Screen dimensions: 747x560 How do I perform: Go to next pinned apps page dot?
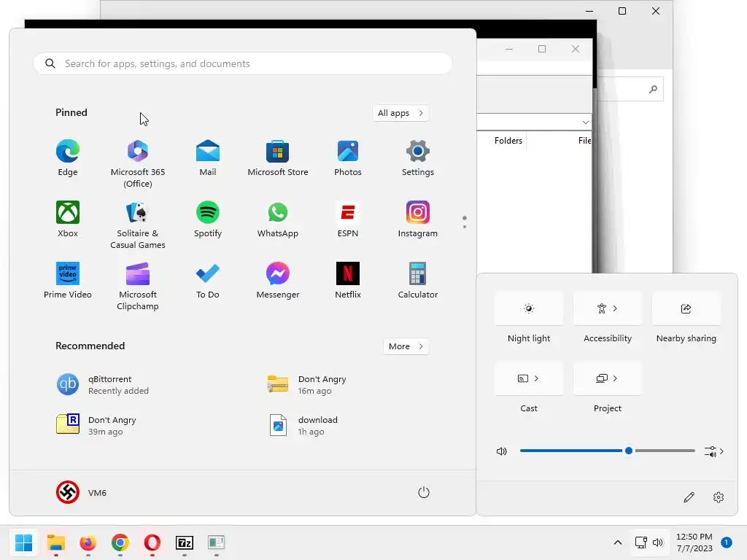tap(465, 227)
